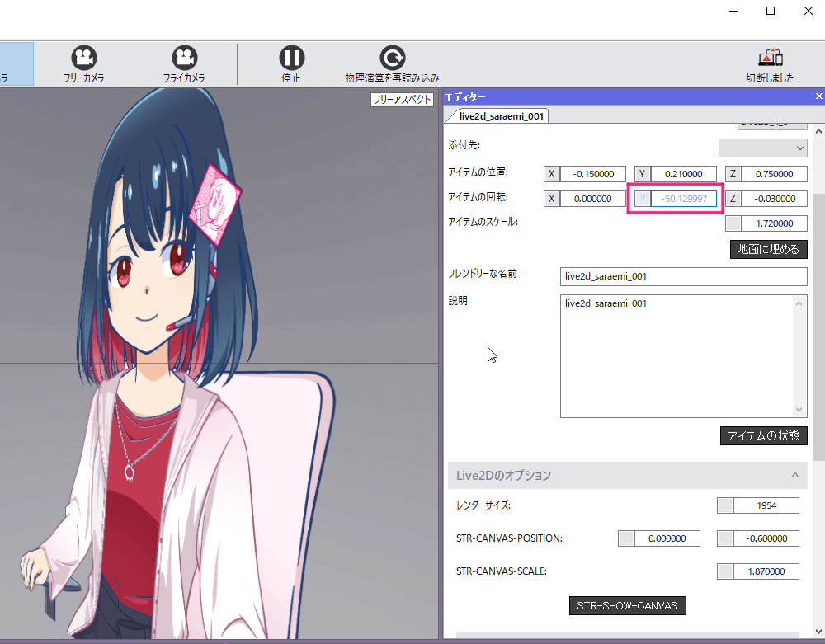Edit the アイテムの回転 Y value -50.129997

[683, 199]
